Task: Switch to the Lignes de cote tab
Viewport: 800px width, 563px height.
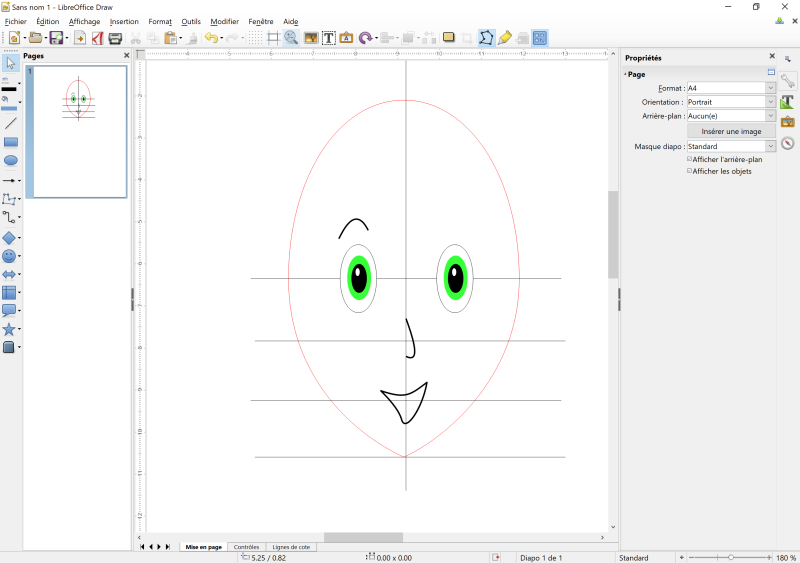Action: (x=291, y=547)
